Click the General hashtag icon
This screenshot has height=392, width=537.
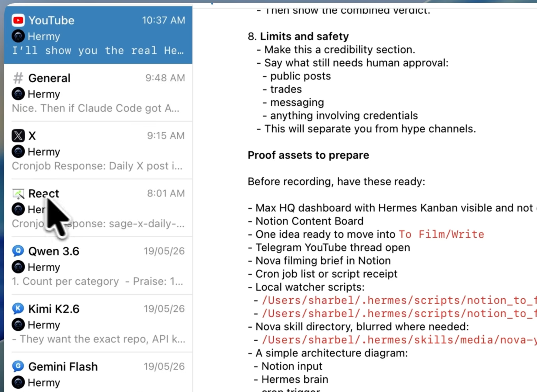coord(18,78)
